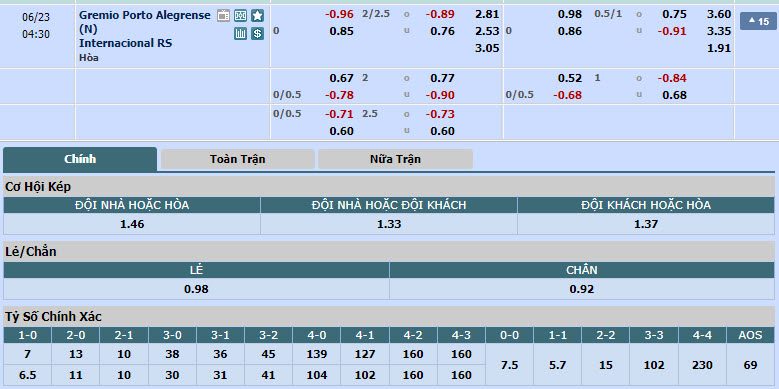Pick correct score 3-1 odds 31
Image resolution: width=779 pixels, height=389 pixels.
(220, 375)
